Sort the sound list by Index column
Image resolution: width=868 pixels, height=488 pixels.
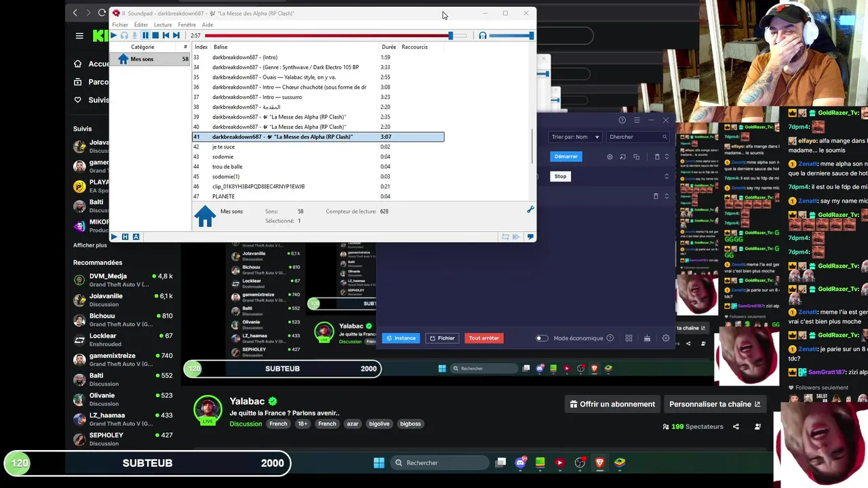(x=201, y=47)
